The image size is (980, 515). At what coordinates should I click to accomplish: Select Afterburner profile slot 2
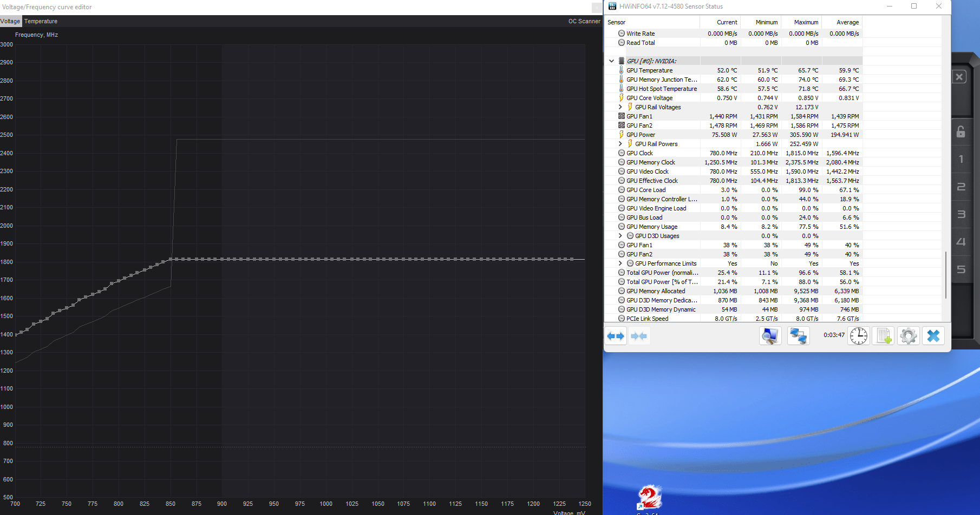pos(961,187)
